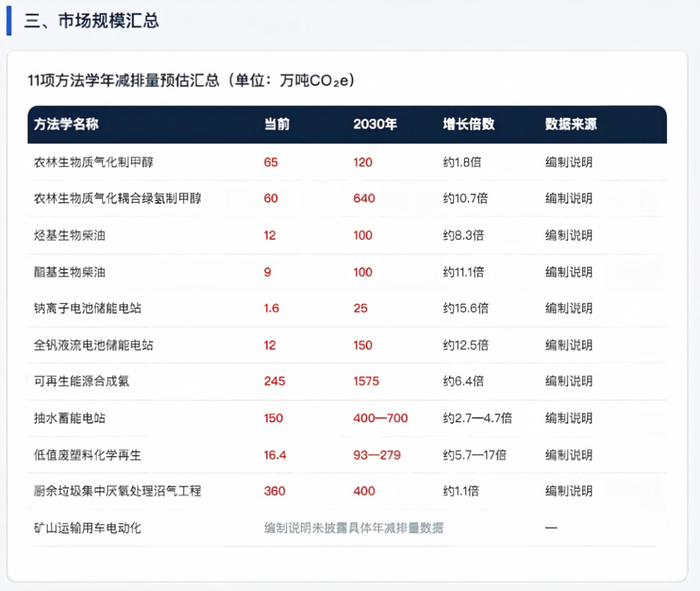Viewport: 700px width, 591px height.
Task: Click 编制说明 source in 厨余垃圾 row
Action: [569, 491]
